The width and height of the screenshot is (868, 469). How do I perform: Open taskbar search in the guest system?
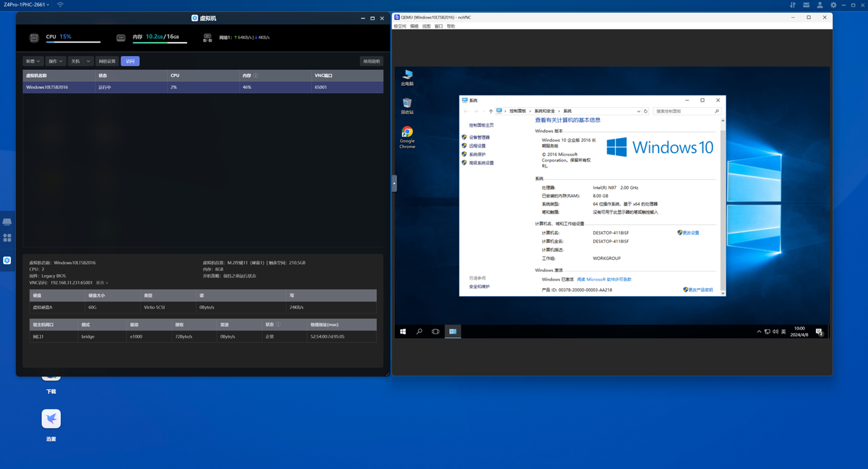click(x=419, y=332)
